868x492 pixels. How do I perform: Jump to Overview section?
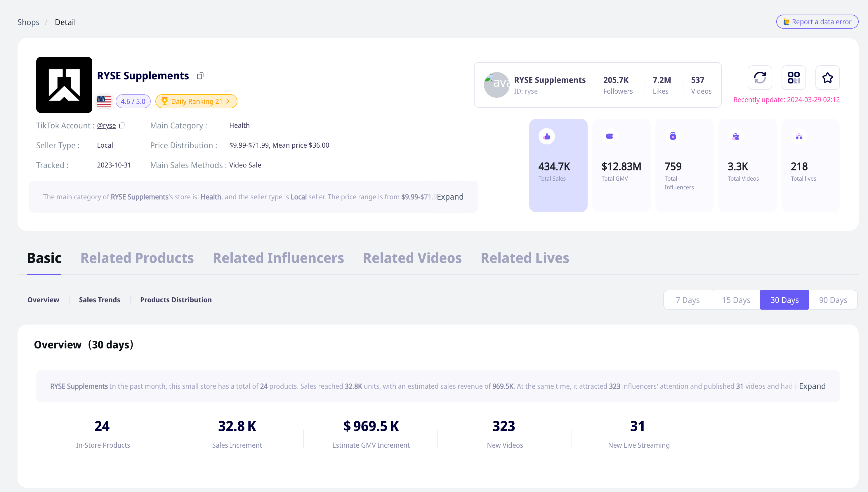(x=43, y=300)
